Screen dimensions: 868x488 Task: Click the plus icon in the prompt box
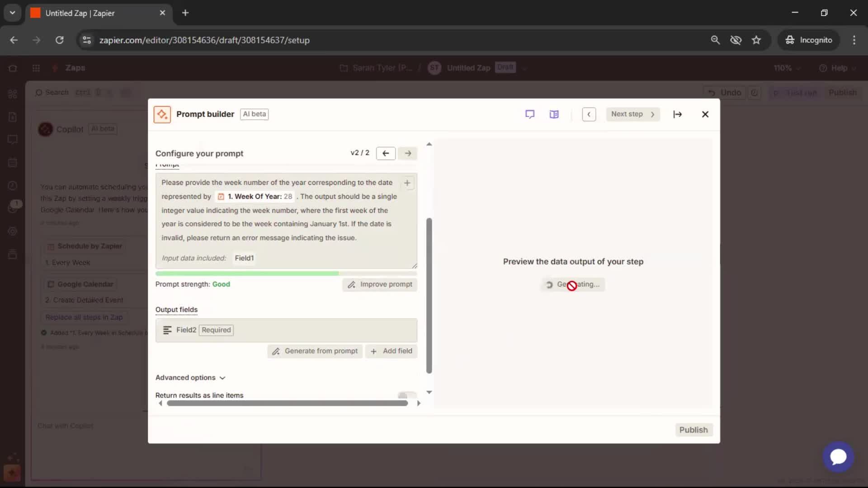[407, 183]
